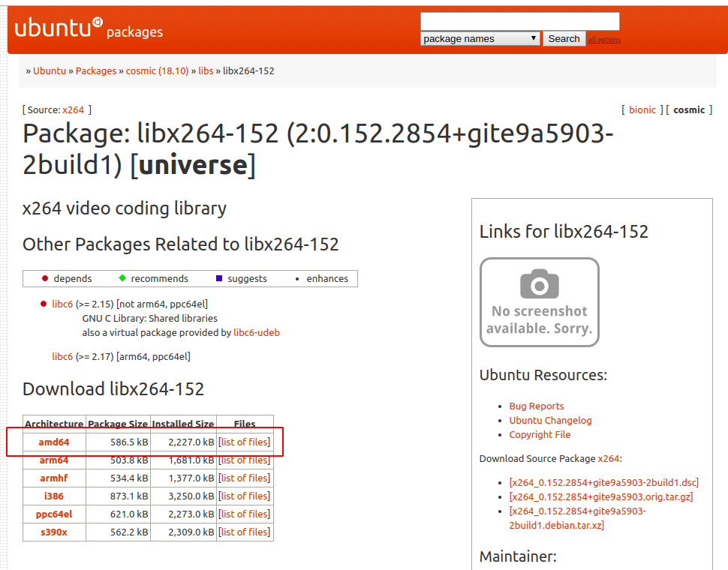Click the Files column header

245,424
